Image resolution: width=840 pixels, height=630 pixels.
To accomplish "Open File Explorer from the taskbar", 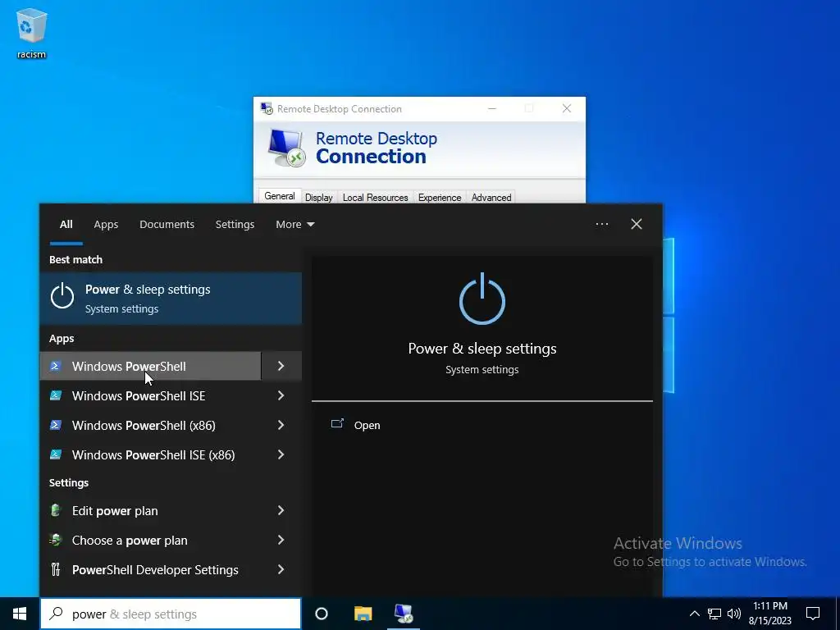I will click(363, 614).
